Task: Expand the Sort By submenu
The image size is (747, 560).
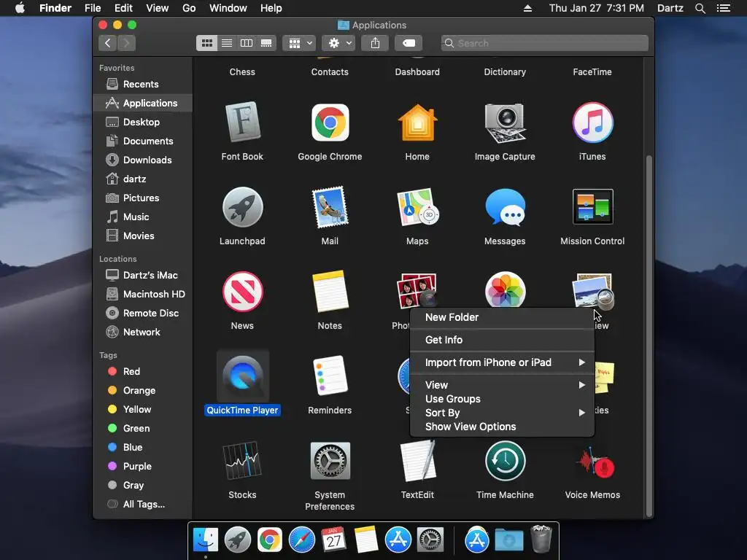Action: (502, 413)
